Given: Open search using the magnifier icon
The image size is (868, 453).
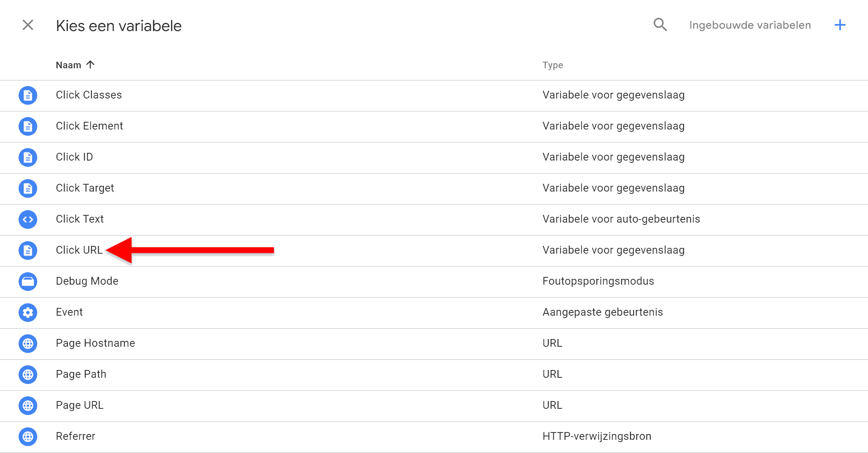Looking at the screenshot, I should click(660, 24).
